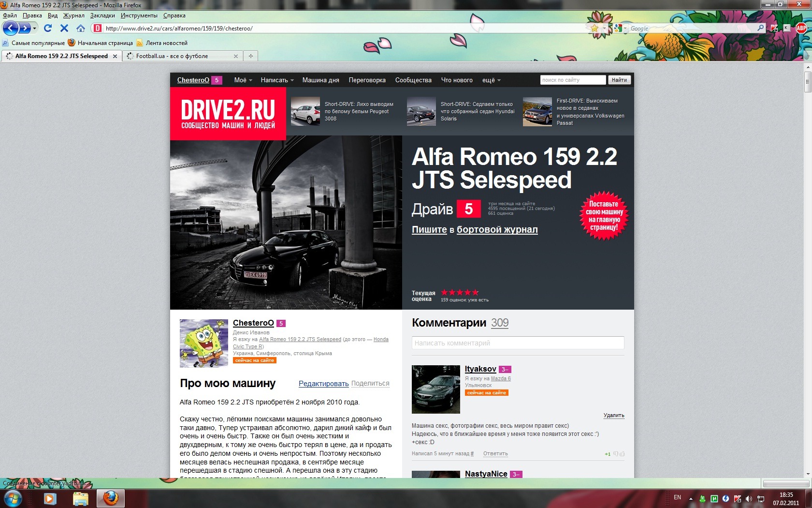Click the site search input field
Screen dimensions: 812x508
(573, 80)
